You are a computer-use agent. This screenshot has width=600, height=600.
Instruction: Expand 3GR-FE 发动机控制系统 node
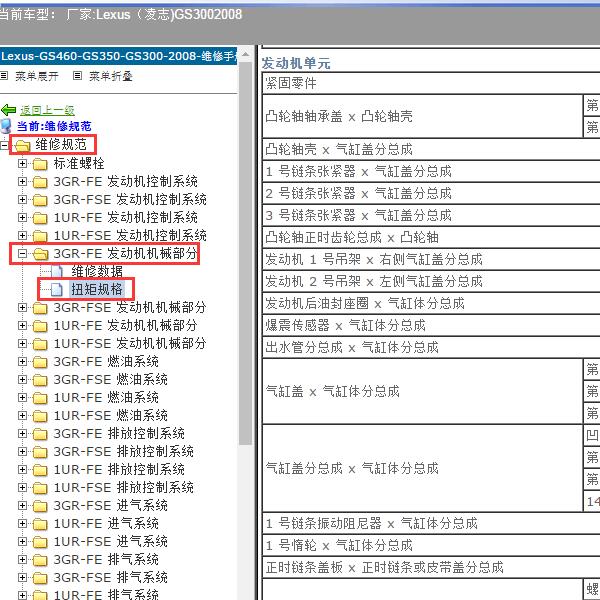pyautogui.click(x=23, y=181)
